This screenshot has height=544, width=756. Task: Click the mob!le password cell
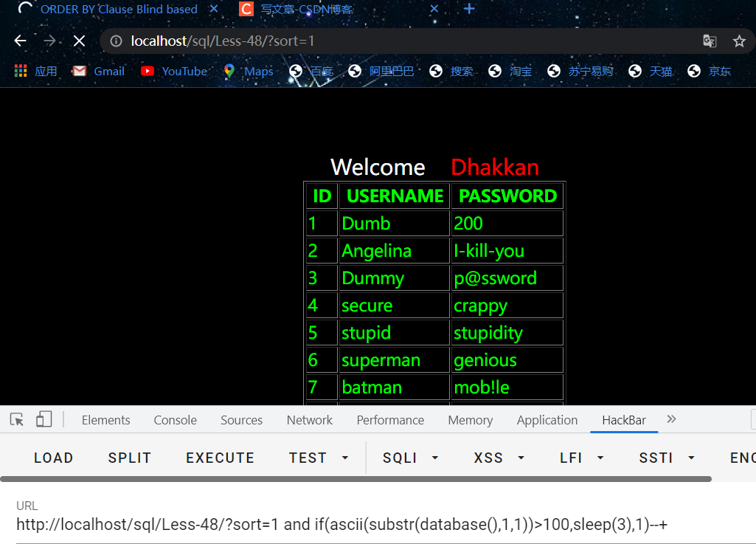[507, 387]
